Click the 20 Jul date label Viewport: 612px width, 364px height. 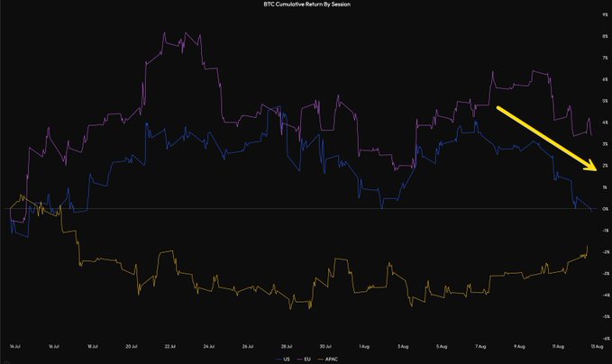coord(132,346)
